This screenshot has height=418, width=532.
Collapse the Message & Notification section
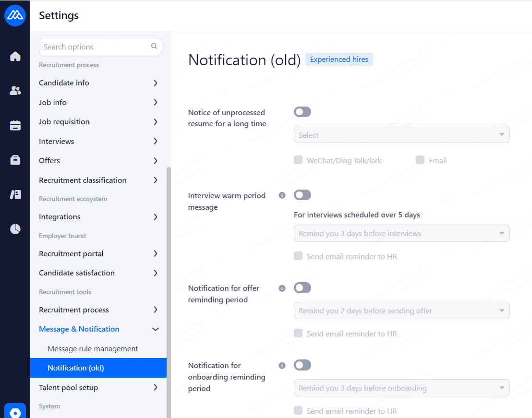[x=155, y=329]
